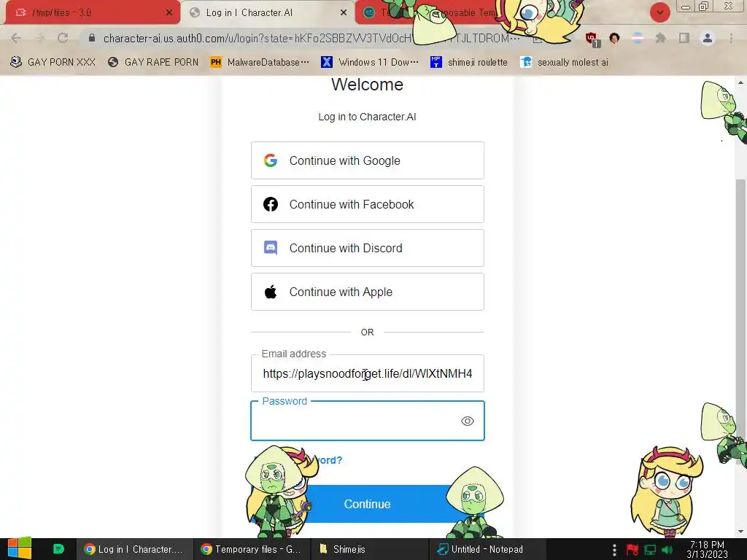Open the network tray icon
747x560 pixels.
[x=650, y=550]
